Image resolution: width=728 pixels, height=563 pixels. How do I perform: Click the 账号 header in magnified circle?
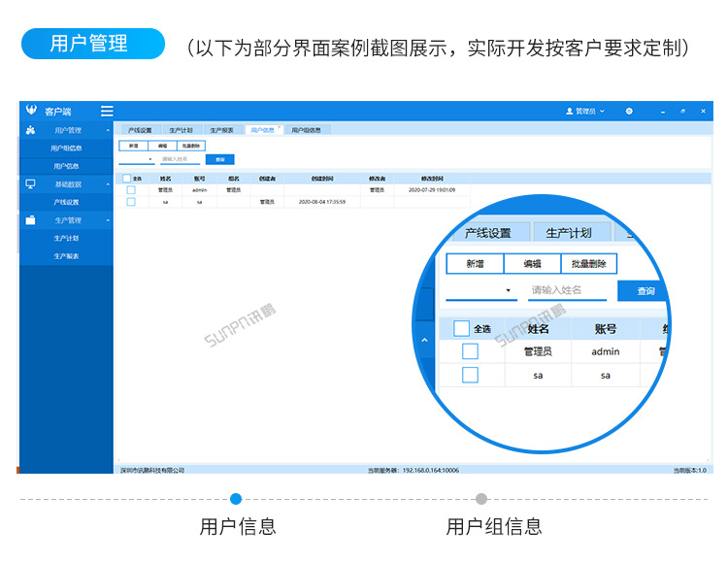point(606,329)
